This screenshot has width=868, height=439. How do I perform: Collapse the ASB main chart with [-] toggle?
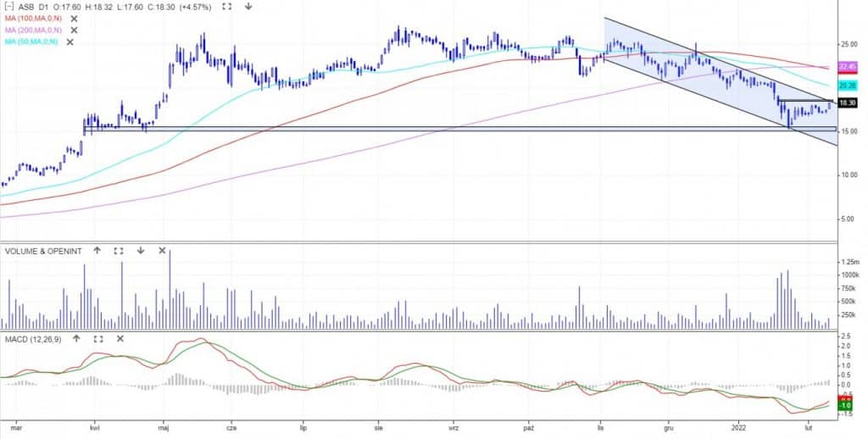[x=8, y=6]
